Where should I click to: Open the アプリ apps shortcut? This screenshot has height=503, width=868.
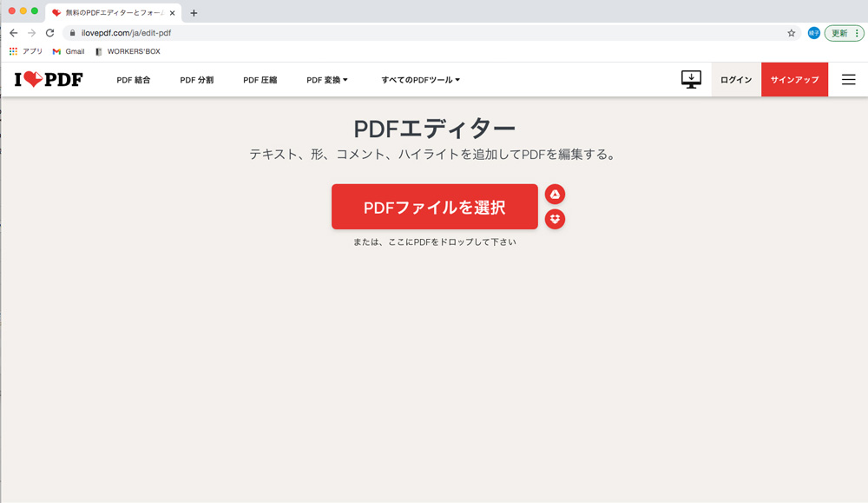[x=26, y=51]
